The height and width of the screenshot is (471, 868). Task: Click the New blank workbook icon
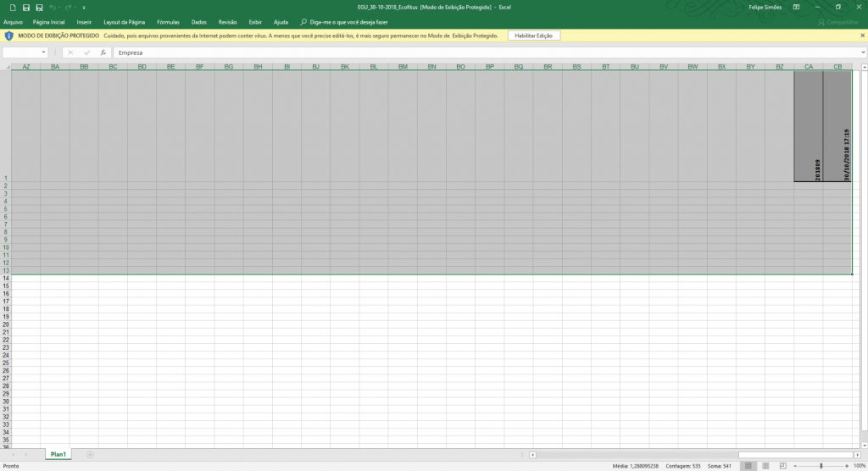(x=13, y=7)
